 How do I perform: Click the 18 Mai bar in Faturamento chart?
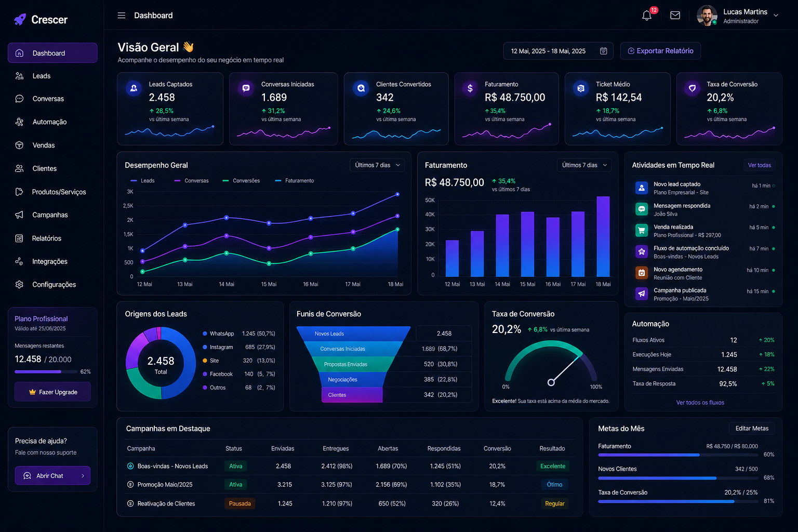point(603,236)
